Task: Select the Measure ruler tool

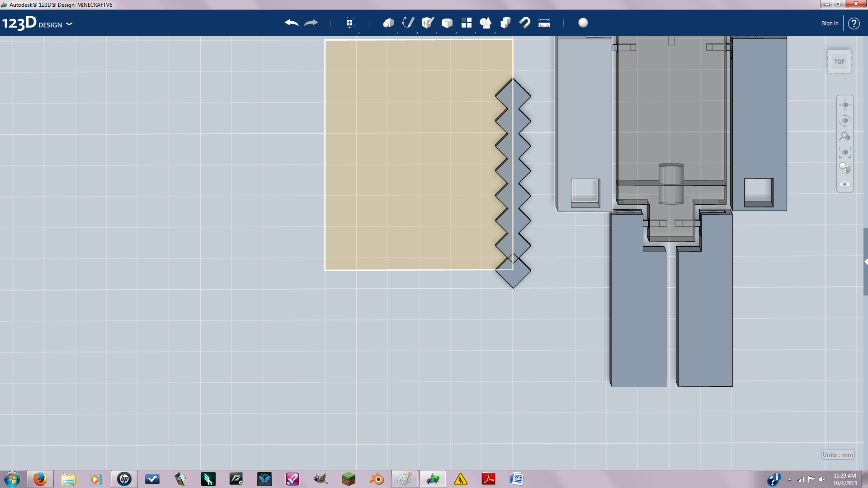Action: 544,23
